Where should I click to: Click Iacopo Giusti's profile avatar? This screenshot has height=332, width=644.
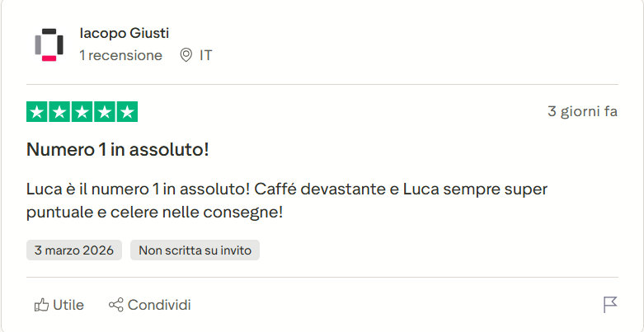(x=49, y=44)
